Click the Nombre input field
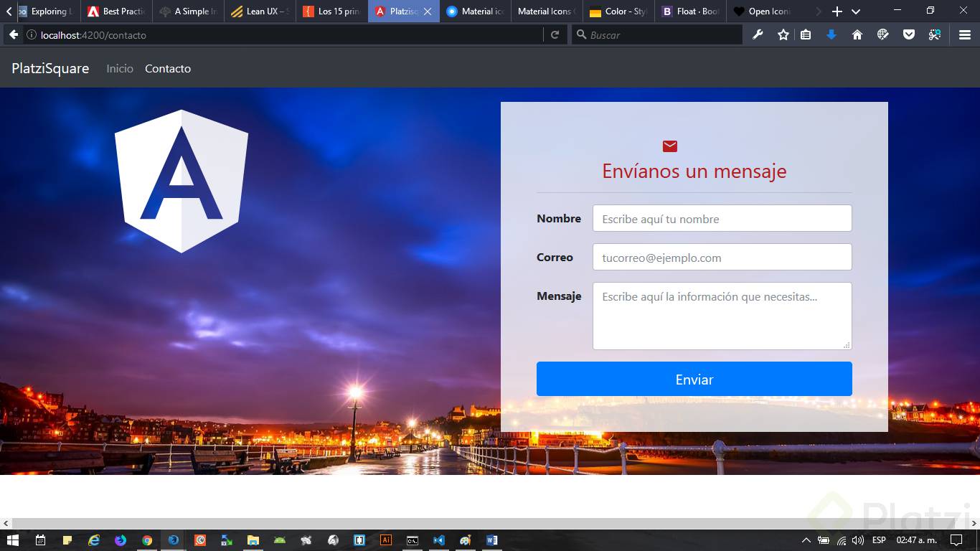980x551 pixels. coord(722,218)
